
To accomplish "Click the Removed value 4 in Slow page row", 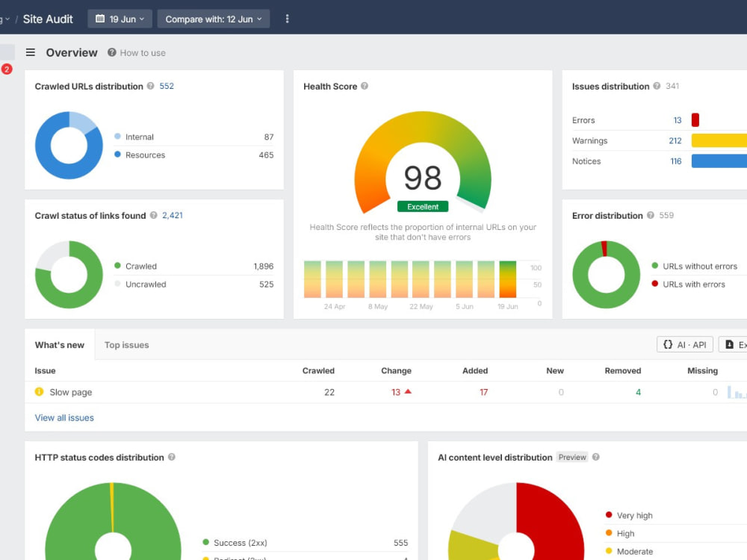I will (638, 393).
